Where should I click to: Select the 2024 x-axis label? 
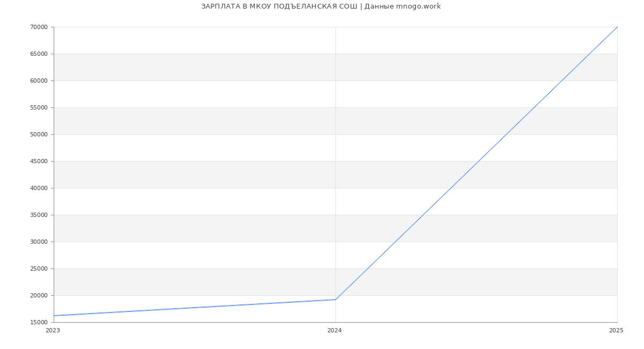334,331
